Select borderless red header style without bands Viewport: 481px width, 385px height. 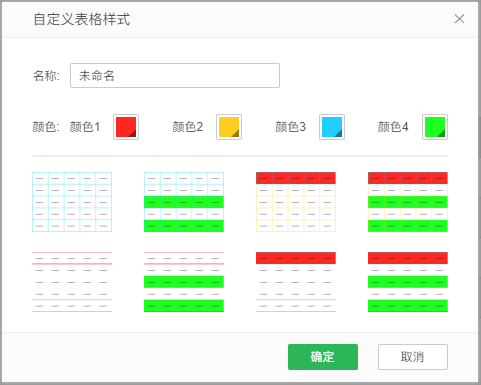pos(296,282)
